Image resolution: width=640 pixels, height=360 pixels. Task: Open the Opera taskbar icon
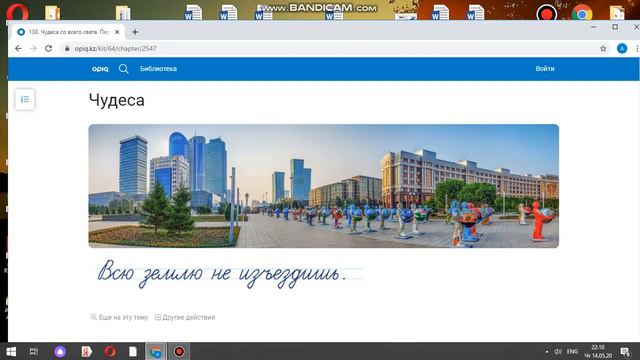[x=110, y=351]
